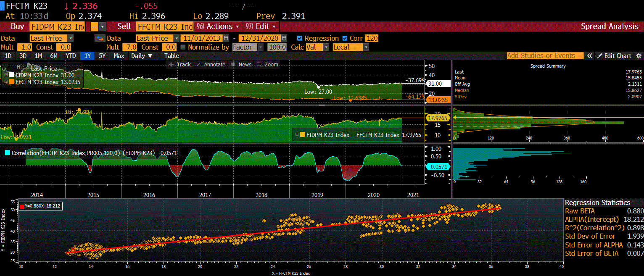Expand FFCTM K23 Index legend entry

pos(5,82)
